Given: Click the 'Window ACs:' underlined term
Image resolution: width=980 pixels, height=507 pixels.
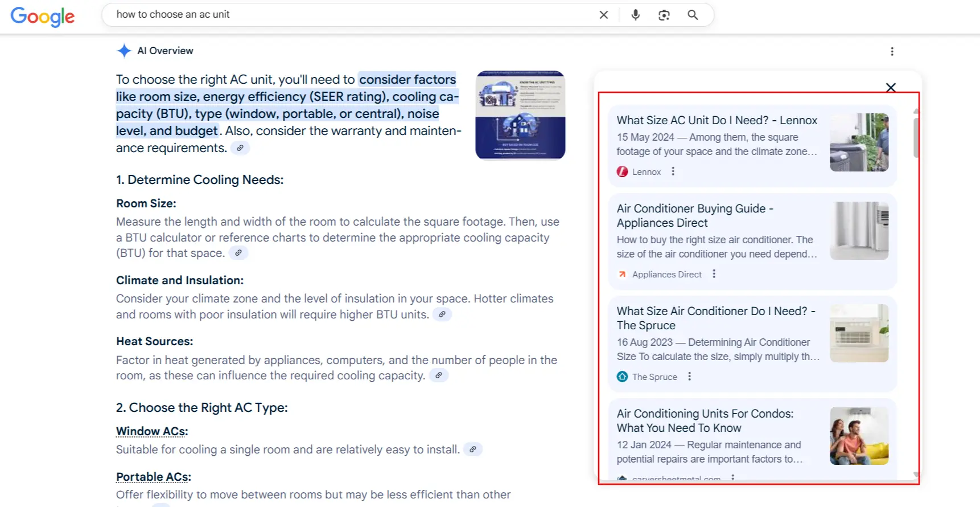Looking at the screenshot, I should pyautogui.click(x=152, y=431).
